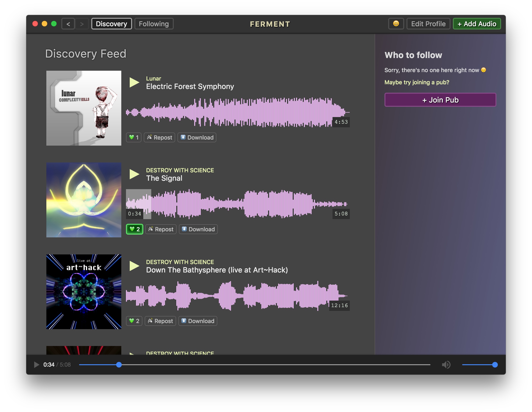Open Edit Profile
This screenshot has height=412, width=532.
pyautogui.click(x=428, y=24)
